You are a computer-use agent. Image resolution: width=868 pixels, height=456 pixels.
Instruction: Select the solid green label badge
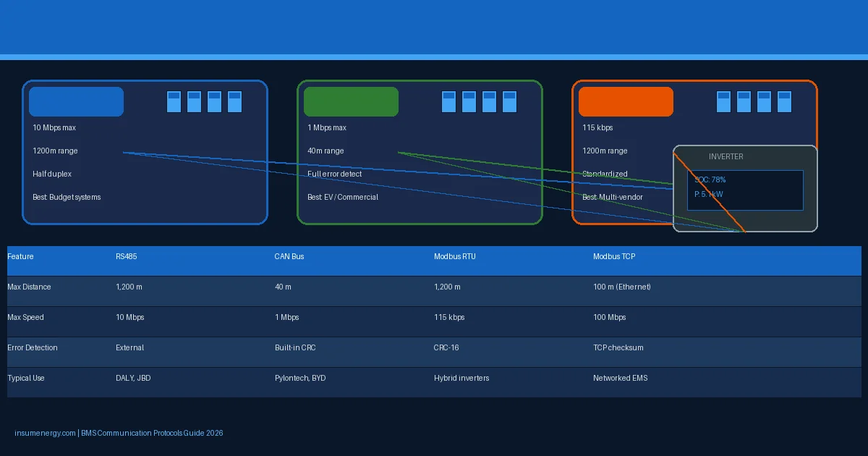(351, 101)
